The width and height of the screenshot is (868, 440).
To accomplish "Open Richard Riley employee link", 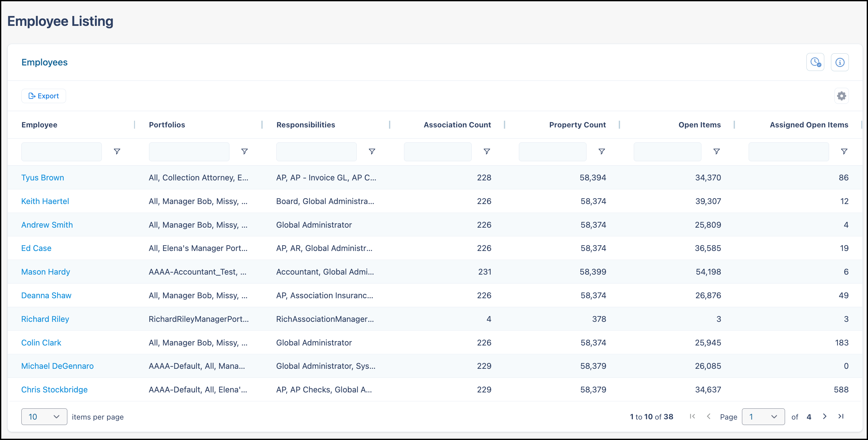I will (x=45, y=319).
